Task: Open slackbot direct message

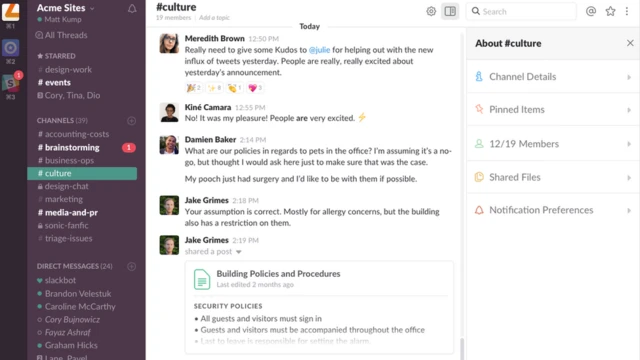Action: click(x=56, y=280)
